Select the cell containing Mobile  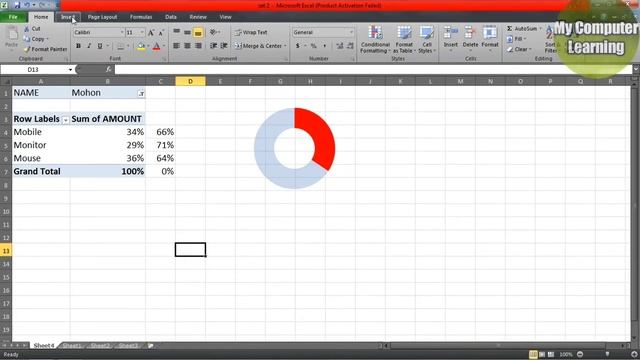pos(41,132)
